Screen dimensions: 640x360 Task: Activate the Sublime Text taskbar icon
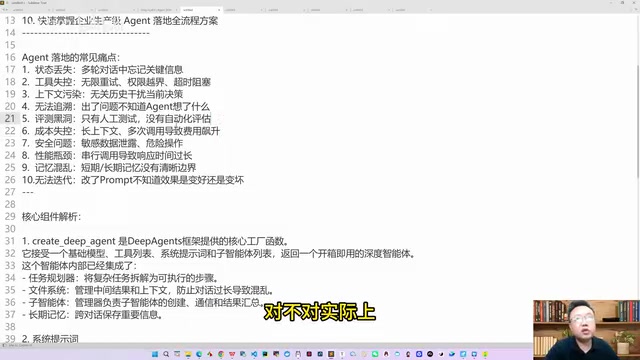point(331,354)
